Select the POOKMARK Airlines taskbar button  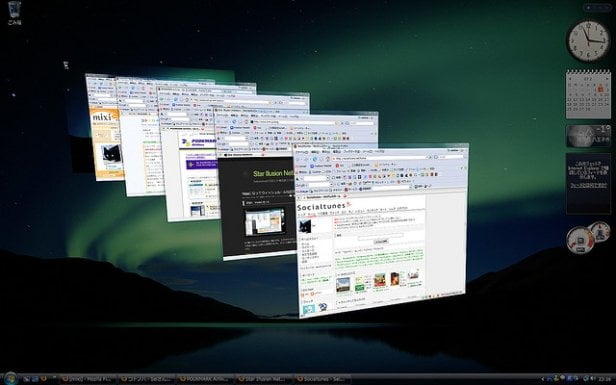(205, 379)
